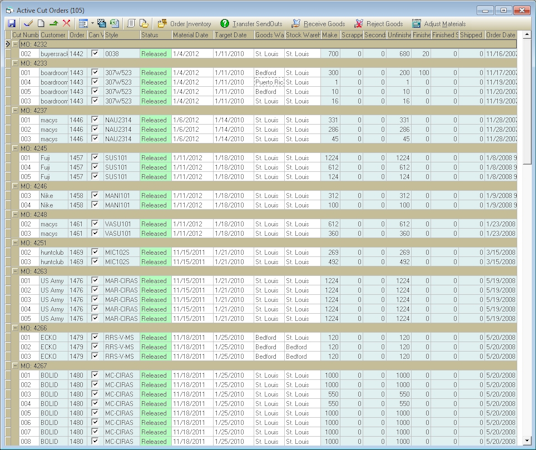This screenshot has height=450, width=536.
Task: Collapse the MO: 4251 group
Action: [x=15, y=243]
